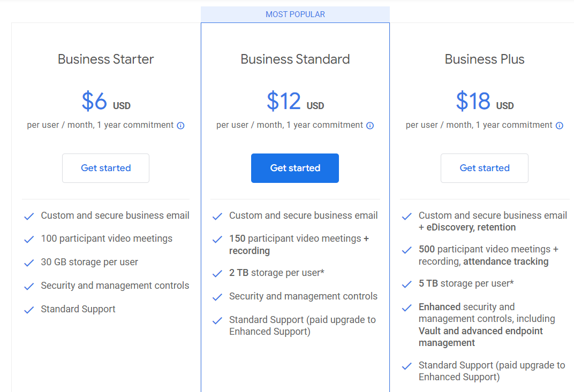This screenshot has height=392, width=574.
Task: Select the Business Plus plan title
Action: click(x=485, y=59)
